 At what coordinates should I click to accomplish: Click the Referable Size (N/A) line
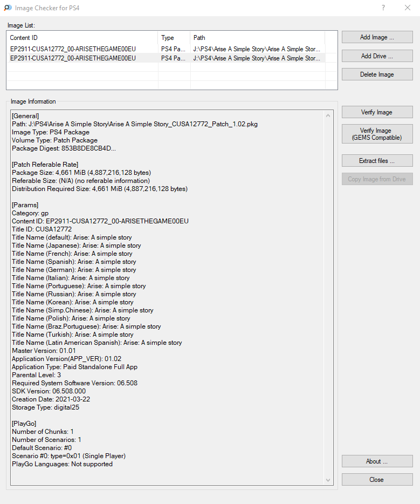click(81, 181)
